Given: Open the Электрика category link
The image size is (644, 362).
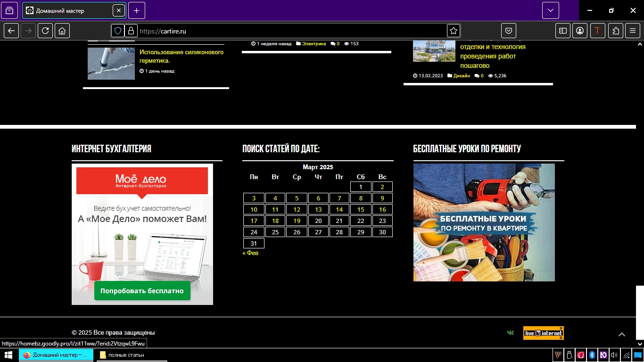Looking at the screenshot, I should (x=314, y=43).
